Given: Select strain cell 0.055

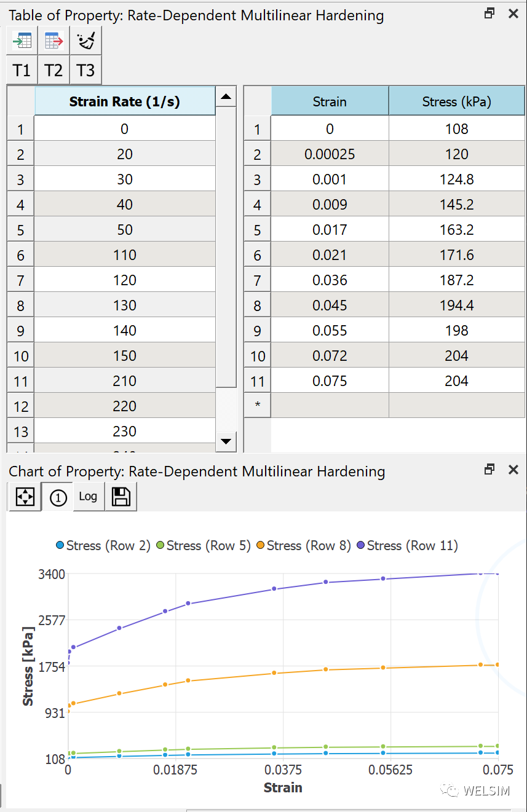Looking at the screenshot, I should [330, 331].
